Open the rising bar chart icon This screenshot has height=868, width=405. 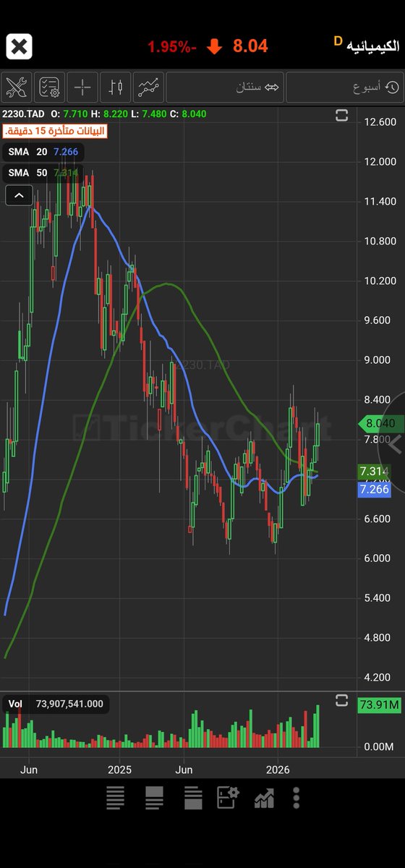click(264, 798)
